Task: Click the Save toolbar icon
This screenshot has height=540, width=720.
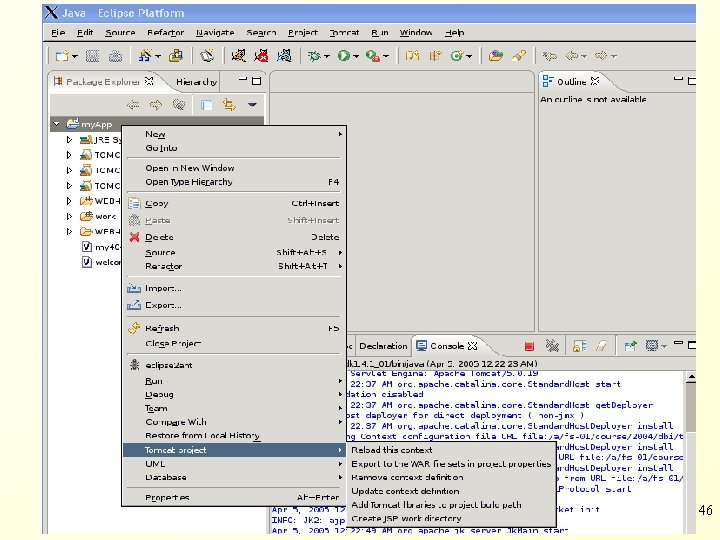Action: [x=92, y=56]
